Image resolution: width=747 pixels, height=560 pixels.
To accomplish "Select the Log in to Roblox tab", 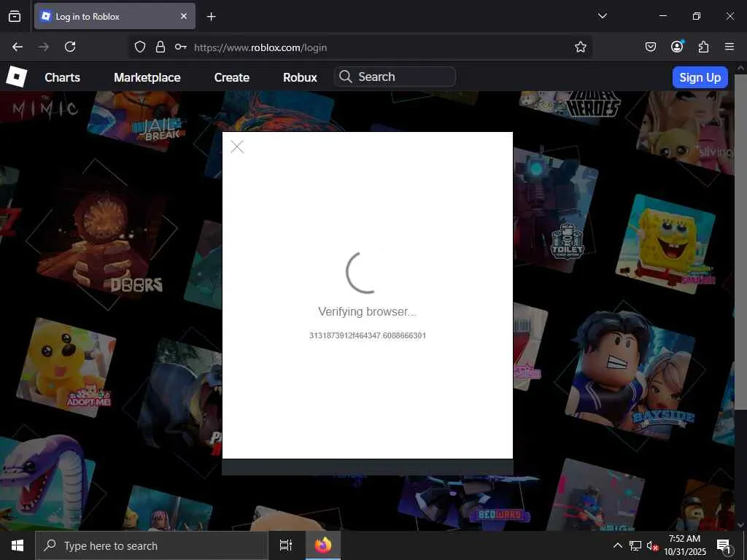I will pyautogui.click(x=115, y=16).
